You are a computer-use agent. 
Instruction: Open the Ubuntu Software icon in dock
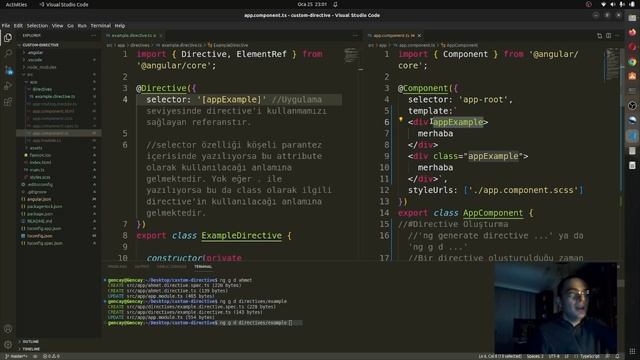pos(632,76)
